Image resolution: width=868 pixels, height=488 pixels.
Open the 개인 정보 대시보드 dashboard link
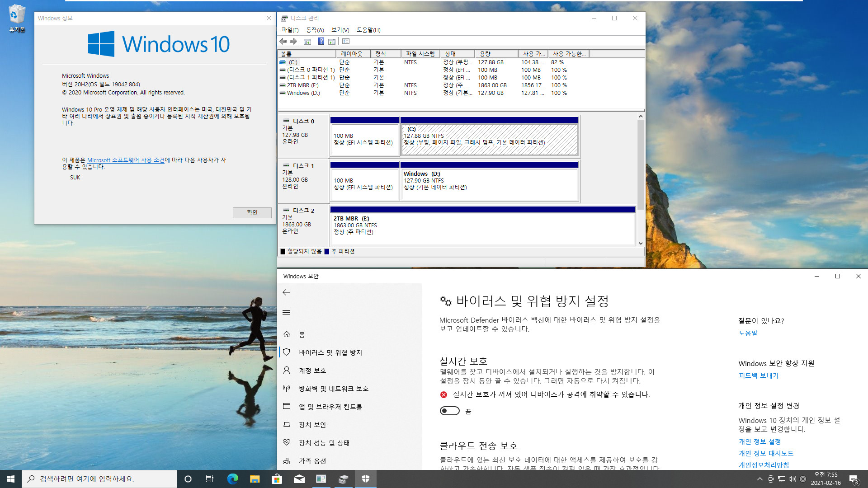(x=766, y=453)
